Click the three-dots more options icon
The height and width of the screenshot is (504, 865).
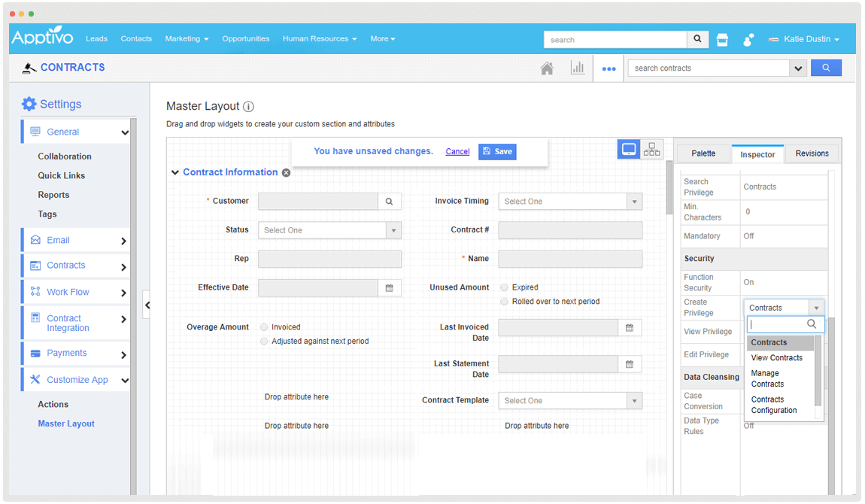click(609, 68)
